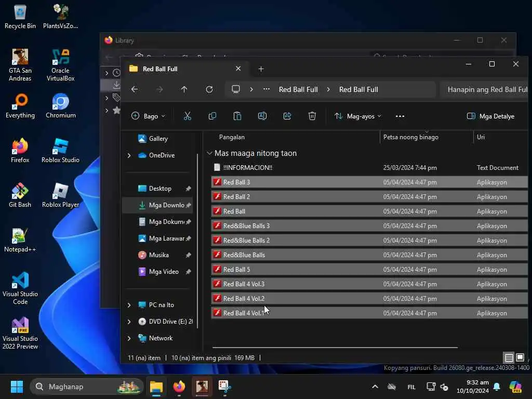Select Roblox Studio desktop icon

(60, 150)
